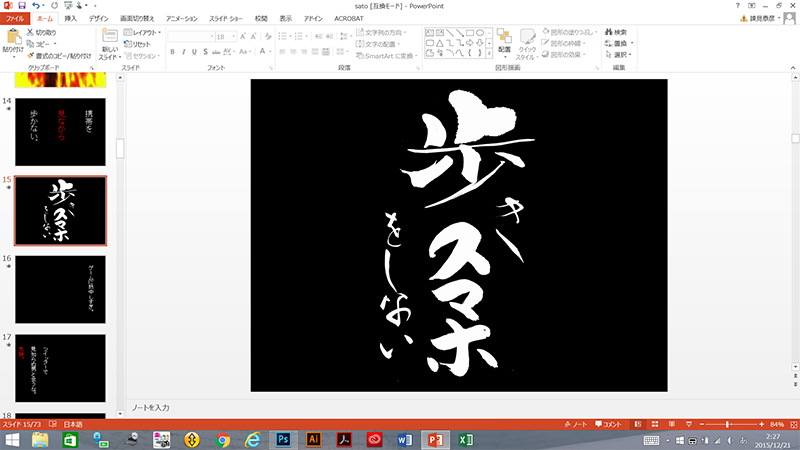
Task: Click the 貼り付け (Paste) icon
Action: (12, 38)
